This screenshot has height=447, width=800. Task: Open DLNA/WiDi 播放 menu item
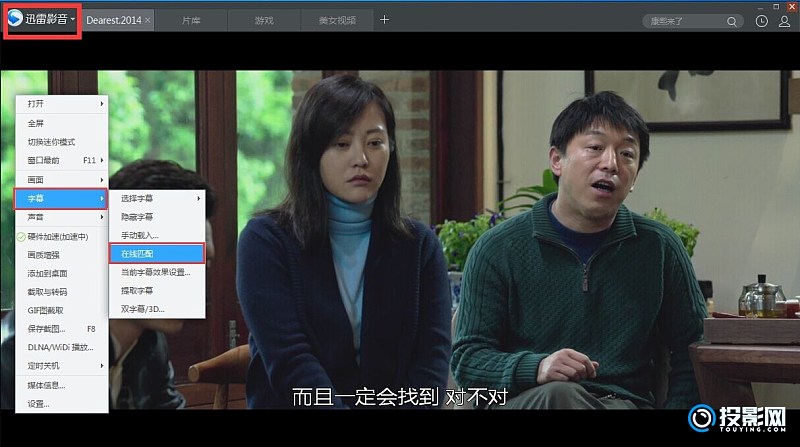click(x=62, y=347)
